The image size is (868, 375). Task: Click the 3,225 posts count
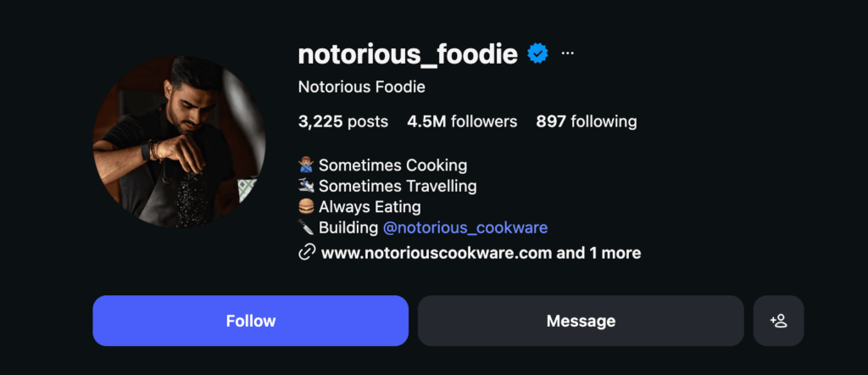click(x=342, y=121)
